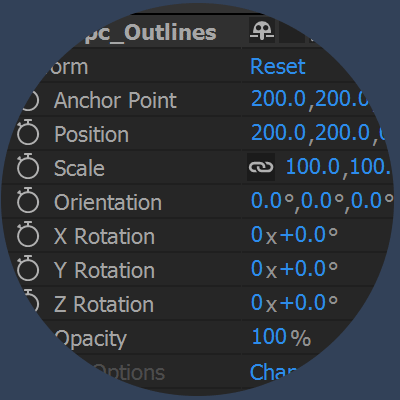Edit the Y Rotation value

[294, 268]
